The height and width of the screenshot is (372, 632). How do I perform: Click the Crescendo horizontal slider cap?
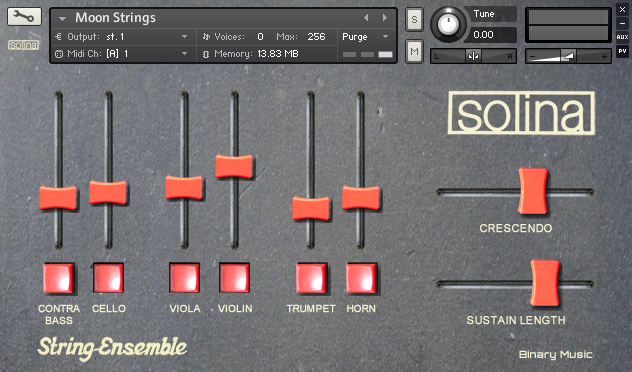click(x=533, y=191)
